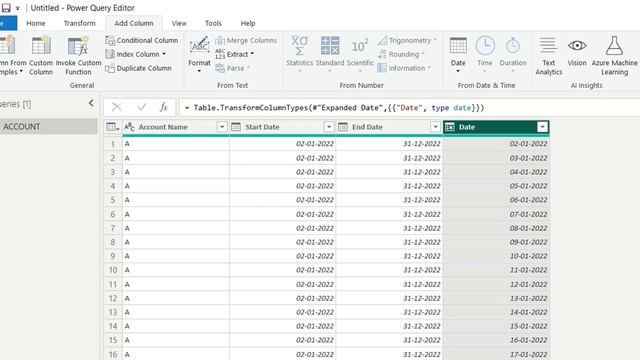Open the Format text menu icon
The image size is (640, 360).
click(x=199, y=46)
